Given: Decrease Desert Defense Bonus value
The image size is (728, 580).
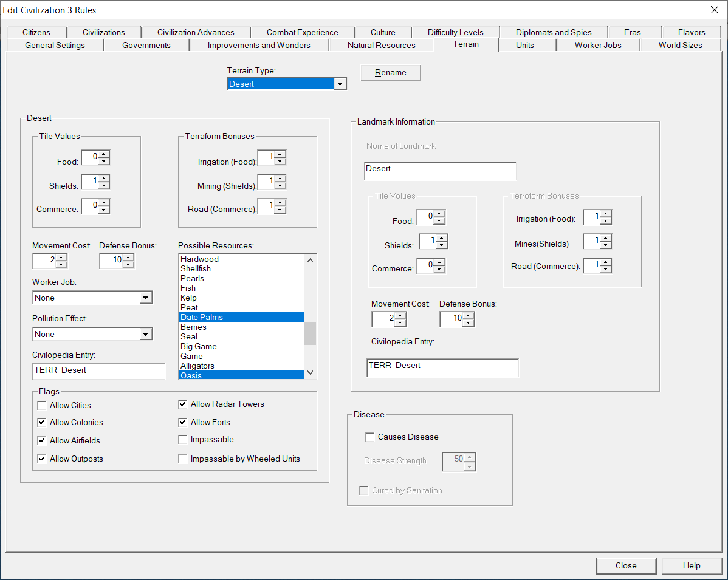Looking at the screenshot, I should 128,264.
